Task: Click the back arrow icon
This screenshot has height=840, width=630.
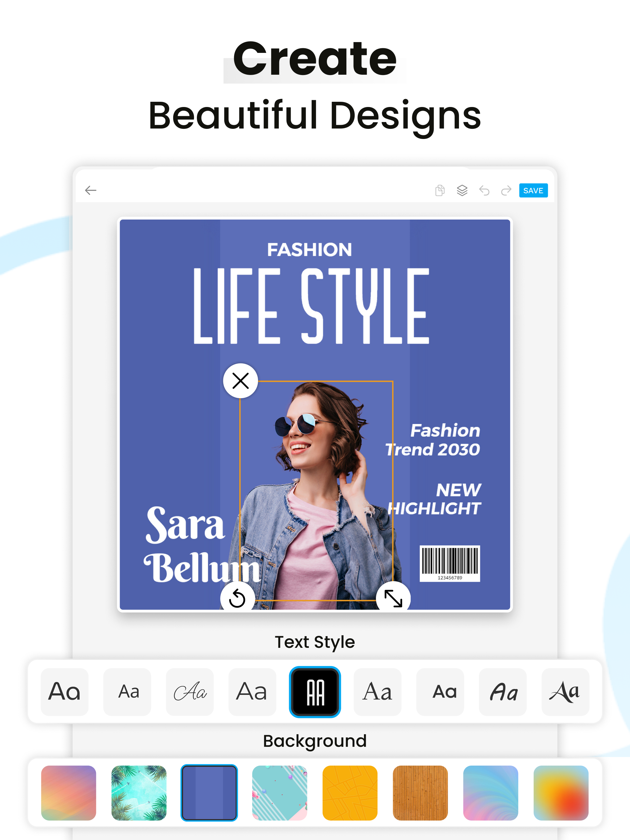Action: [90, 190]
